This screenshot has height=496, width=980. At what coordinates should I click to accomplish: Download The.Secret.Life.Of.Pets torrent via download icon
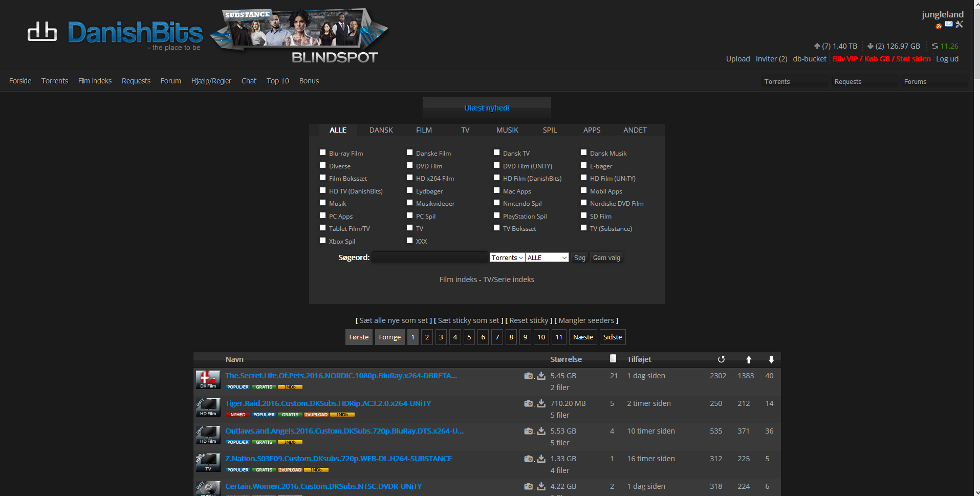coord(541,376)
